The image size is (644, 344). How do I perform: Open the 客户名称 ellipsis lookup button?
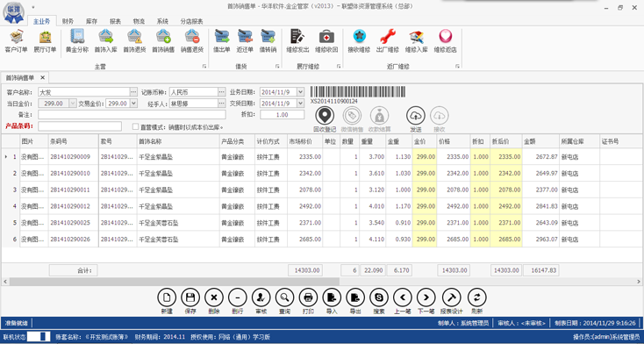[133, 92]
